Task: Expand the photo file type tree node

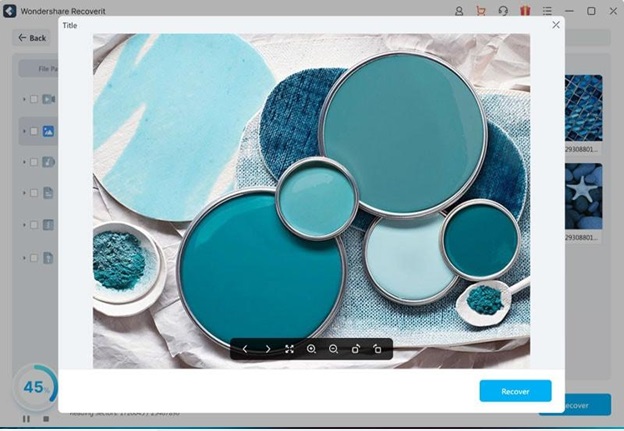Action: [x=24, y=131]
